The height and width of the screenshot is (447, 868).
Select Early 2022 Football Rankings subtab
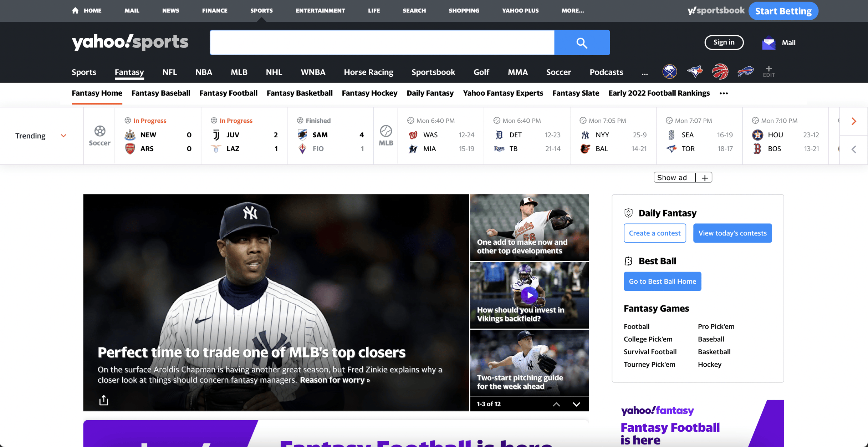659,93
